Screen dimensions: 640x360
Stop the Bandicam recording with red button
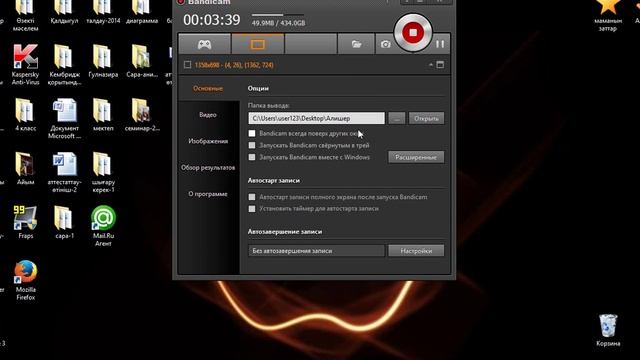(x=413, y=32)
